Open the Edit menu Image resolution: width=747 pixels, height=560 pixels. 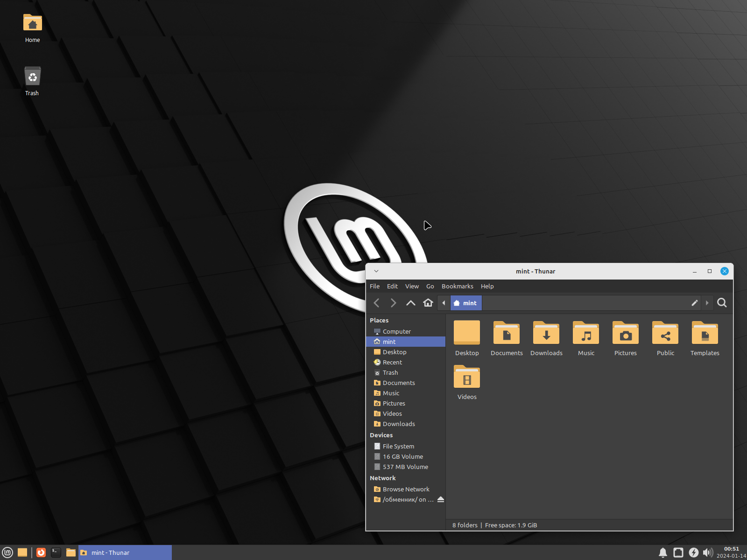[392, 286]
